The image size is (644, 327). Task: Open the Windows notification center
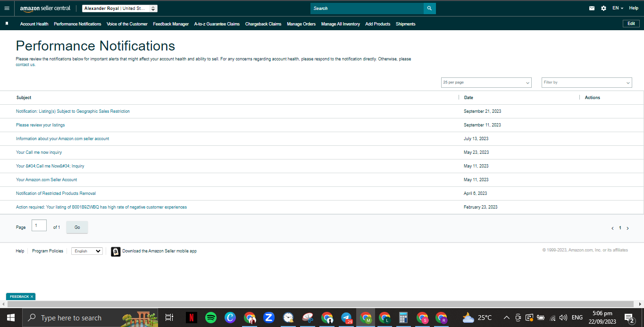tap(629, 318)
